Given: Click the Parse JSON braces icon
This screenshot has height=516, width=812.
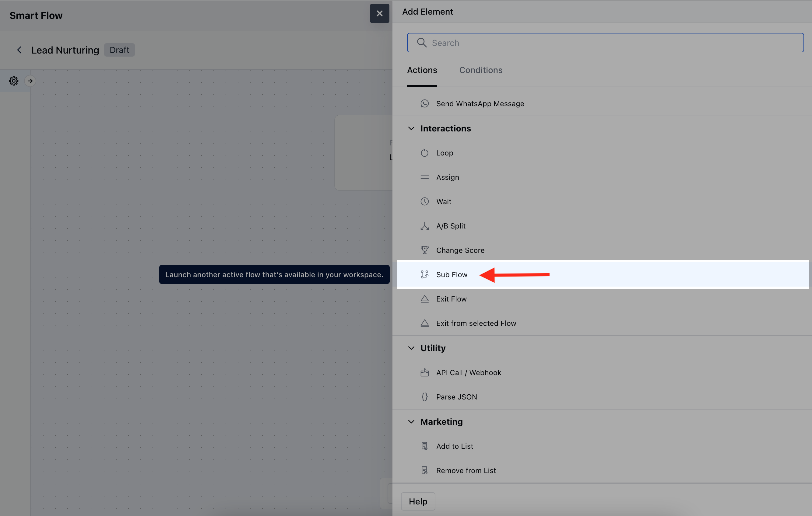Looking at the screenshot, I should click(x=424, y=397).
